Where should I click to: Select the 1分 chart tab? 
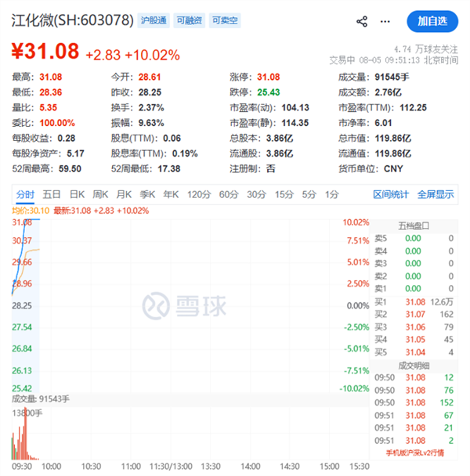pos(331,194)
